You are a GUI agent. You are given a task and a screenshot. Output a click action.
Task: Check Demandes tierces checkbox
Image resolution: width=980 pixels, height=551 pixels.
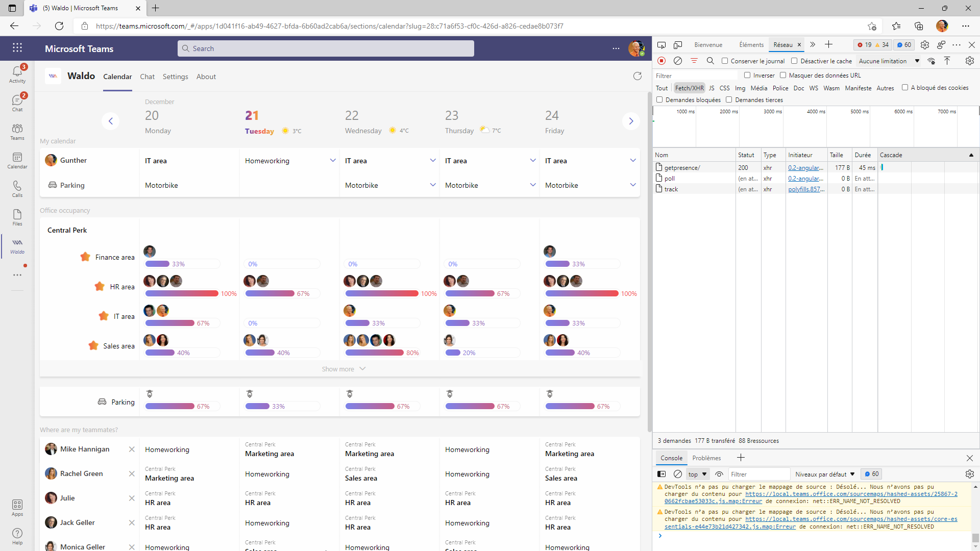tap(729, 99)
